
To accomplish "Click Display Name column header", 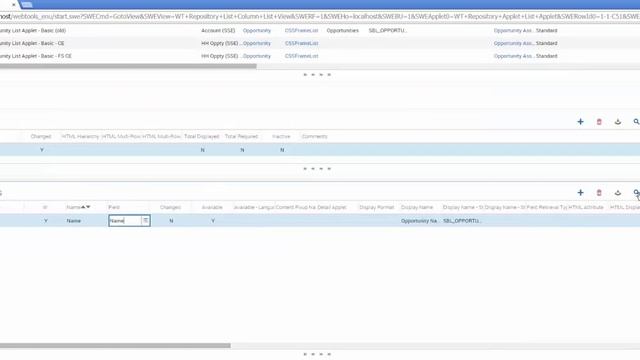I will point(417,207).
